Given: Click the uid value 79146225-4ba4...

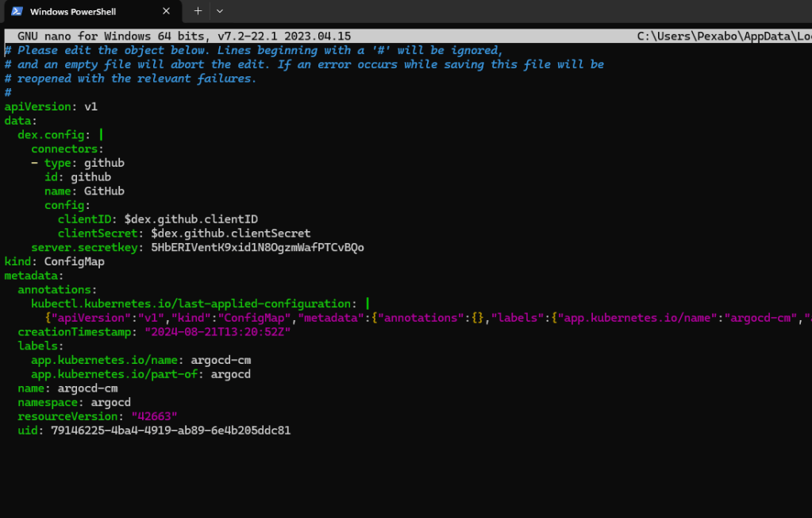Looking at the screenshot, I should (x=171, y=431).
